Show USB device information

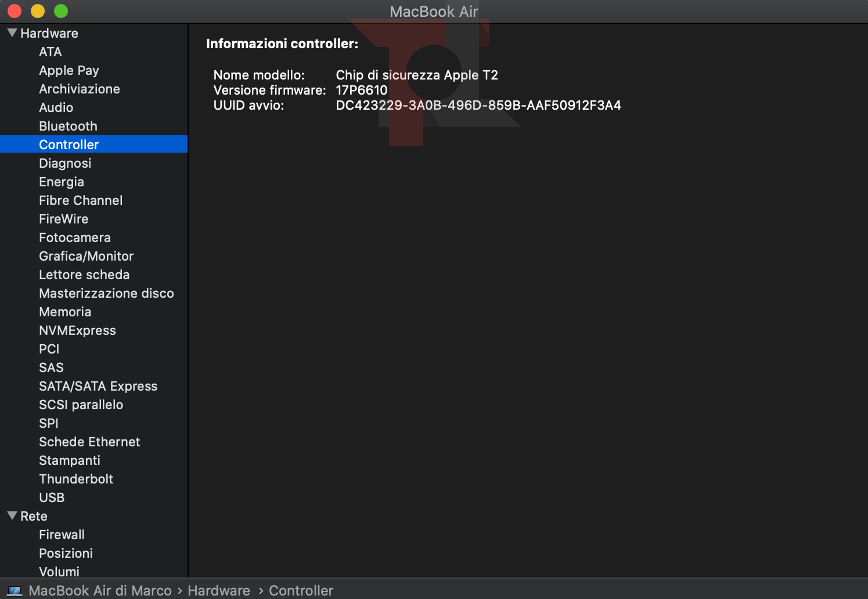coord(52,497)
